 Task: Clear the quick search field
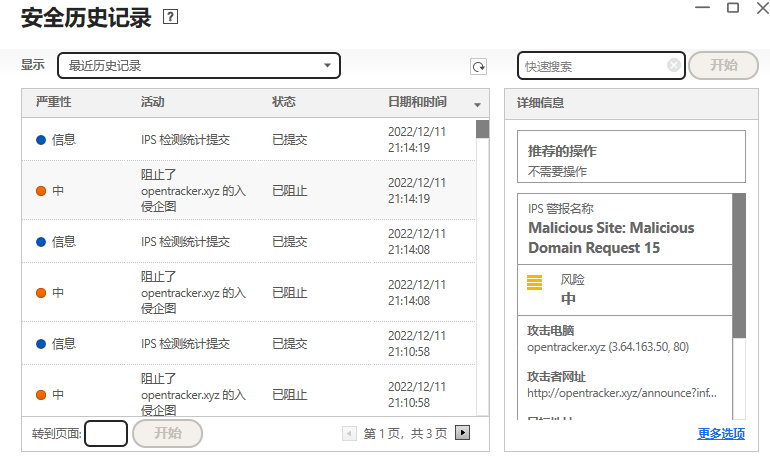tap(674, 65)
